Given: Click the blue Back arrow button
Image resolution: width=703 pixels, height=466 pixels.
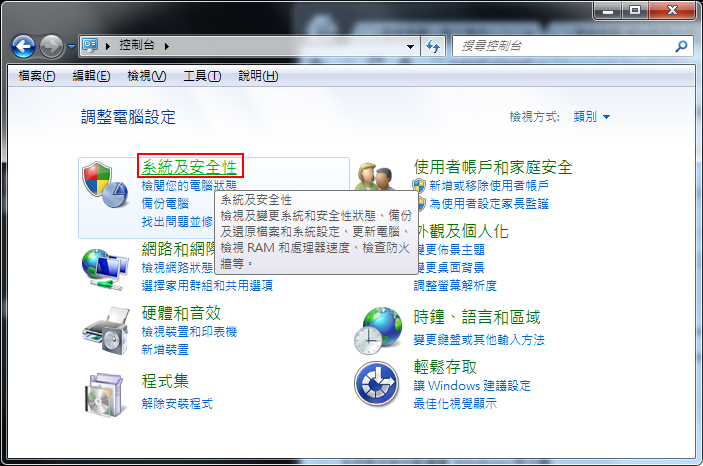Looking at the screenshot, I should 23,46.
